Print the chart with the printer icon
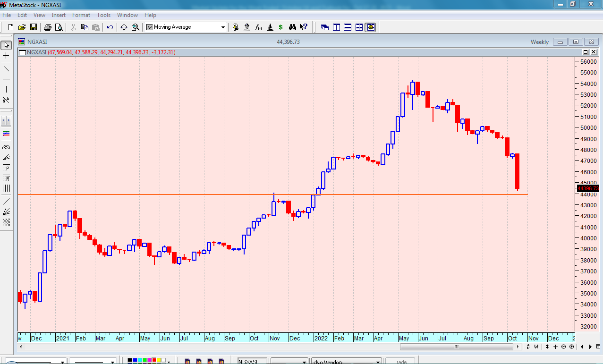This screenshot has width=603, height=364. (x=48, y=27)
